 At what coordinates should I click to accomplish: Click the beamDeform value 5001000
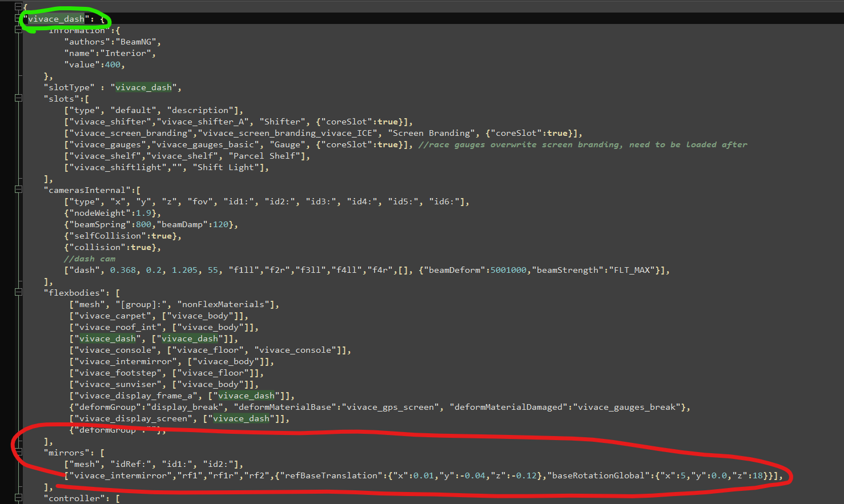(x=508, y=270)
